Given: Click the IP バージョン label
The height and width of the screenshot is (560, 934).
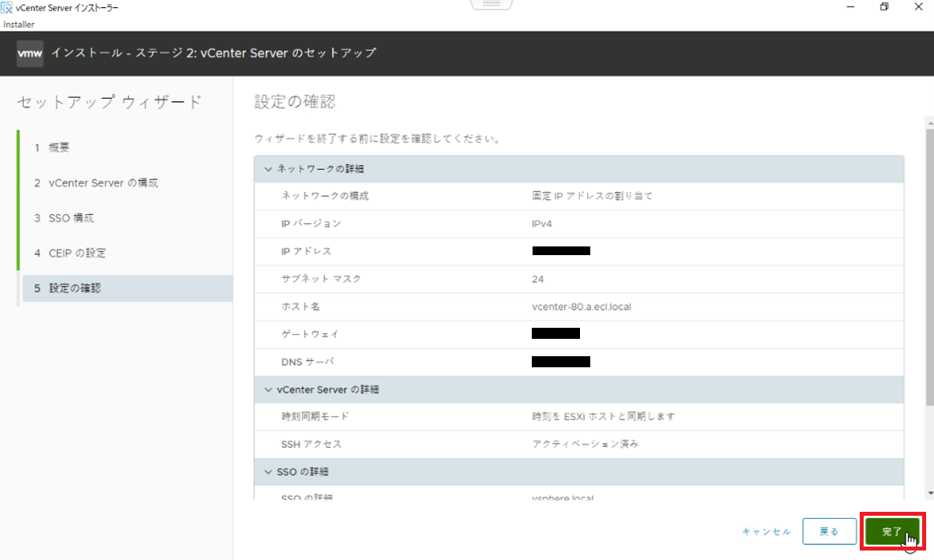Looking at the screenshot, I should [x=311, y=224].
